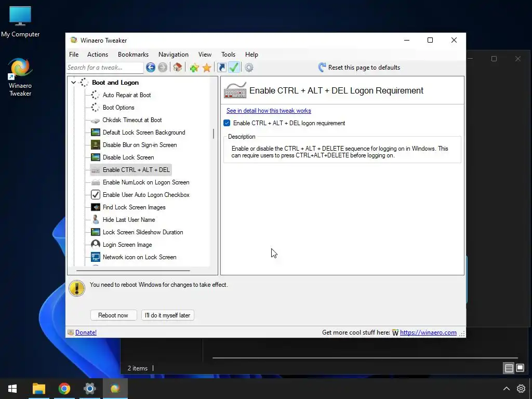Click the yellow warning exclamation icon
Viewport: 532px width, 399px height.
click(x=77, y=288)
